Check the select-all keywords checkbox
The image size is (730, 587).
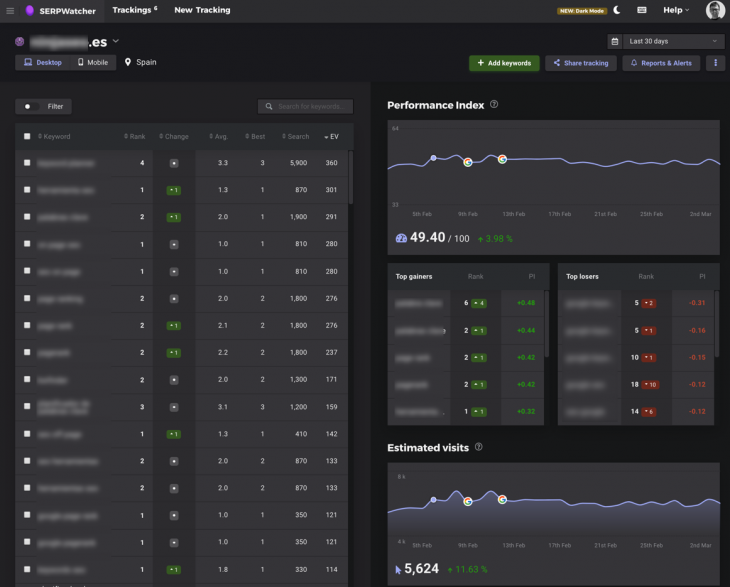pyautogui.click(x=27, y=136)
